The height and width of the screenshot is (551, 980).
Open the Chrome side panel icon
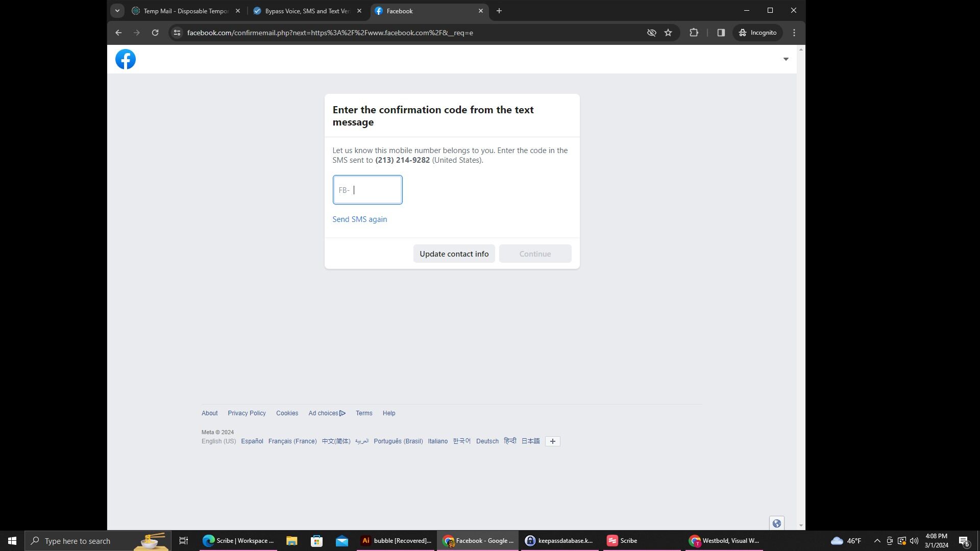(x=721, y=33)
